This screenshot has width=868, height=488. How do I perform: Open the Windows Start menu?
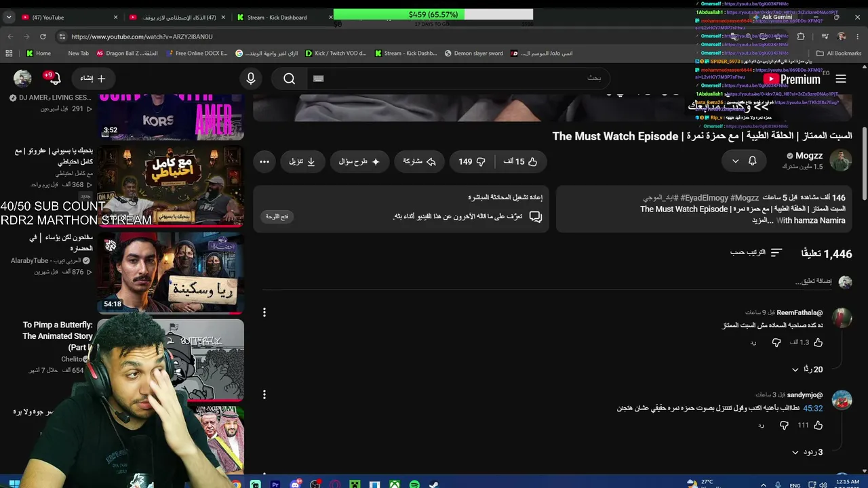coord(14,483)
